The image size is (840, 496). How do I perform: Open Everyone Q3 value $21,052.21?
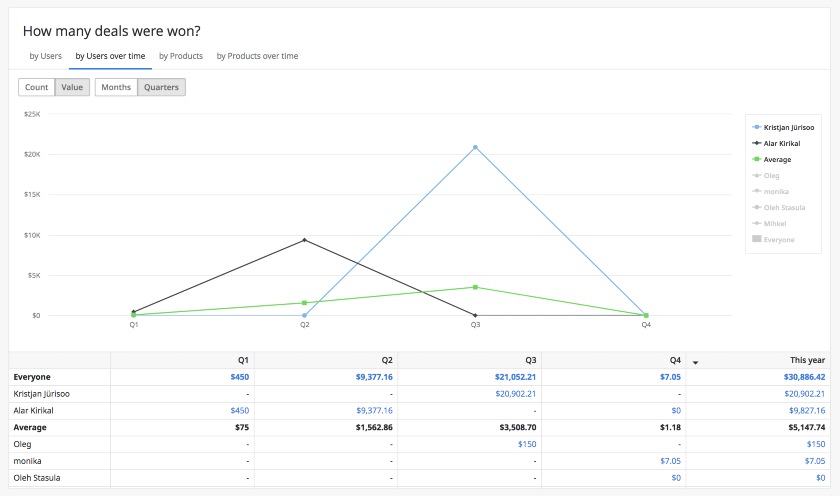[509, 377]
